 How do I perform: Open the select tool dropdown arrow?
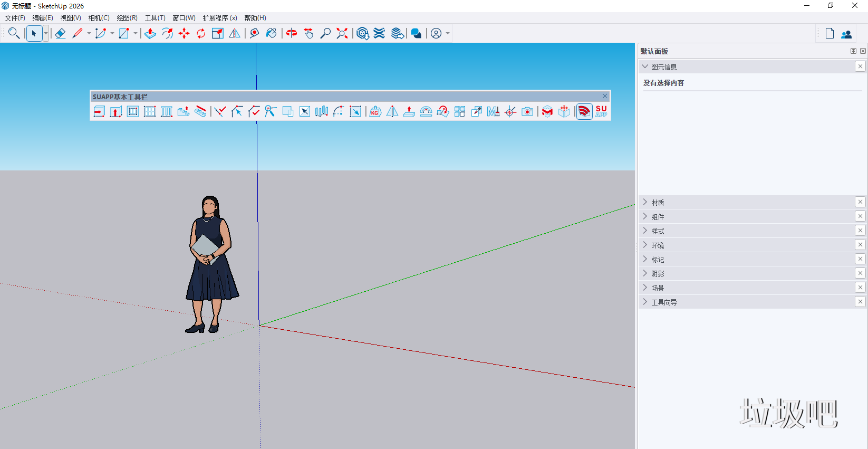tap(46, 33)
